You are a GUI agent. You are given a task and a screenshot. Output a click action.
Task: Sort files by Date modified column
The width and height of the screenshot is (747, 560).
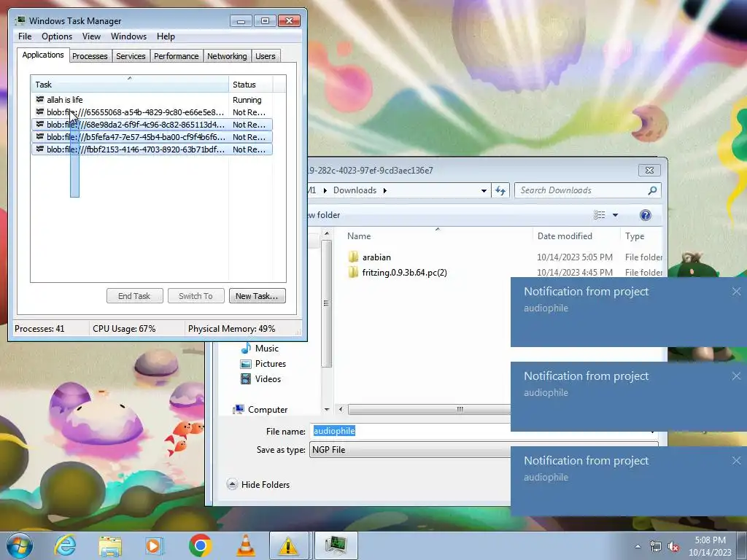tap(576, 236)
